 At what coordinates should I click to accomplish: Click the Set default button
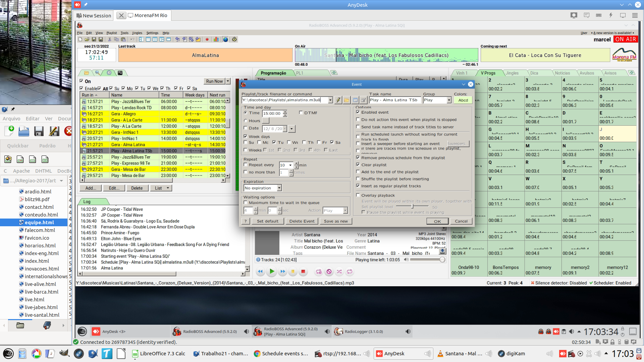pos(268,221)
